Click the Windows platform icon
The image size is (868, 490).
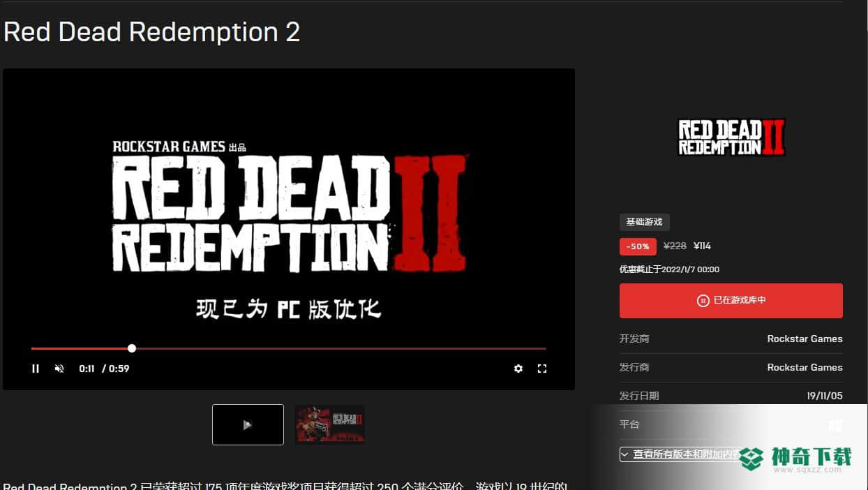click(835, 424)
